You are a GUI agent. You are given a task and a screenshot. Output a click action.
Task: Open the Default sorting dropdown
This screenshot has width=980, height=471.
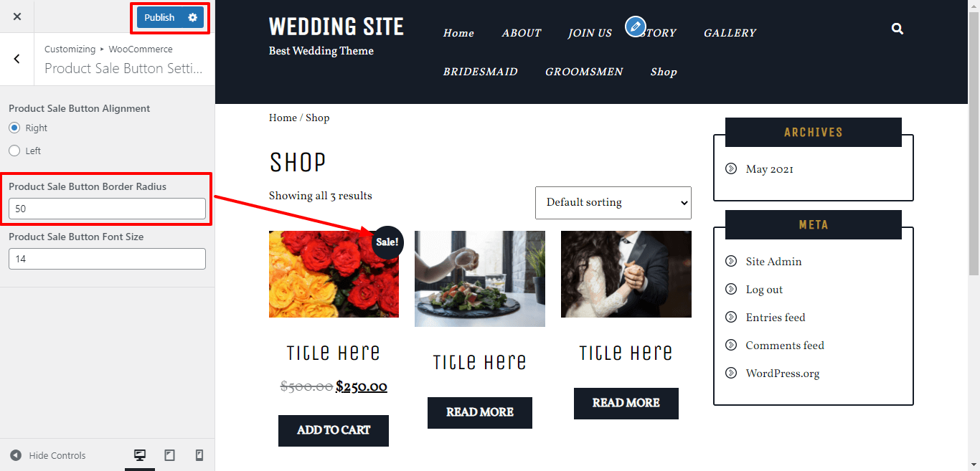point(613,203)
